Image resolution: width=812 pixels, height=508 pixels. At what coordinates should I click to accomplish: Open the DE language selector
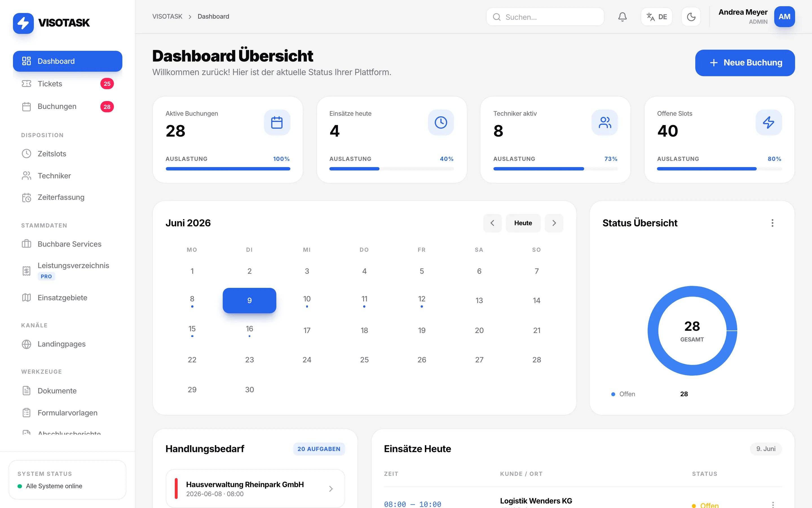coord(657,17)
